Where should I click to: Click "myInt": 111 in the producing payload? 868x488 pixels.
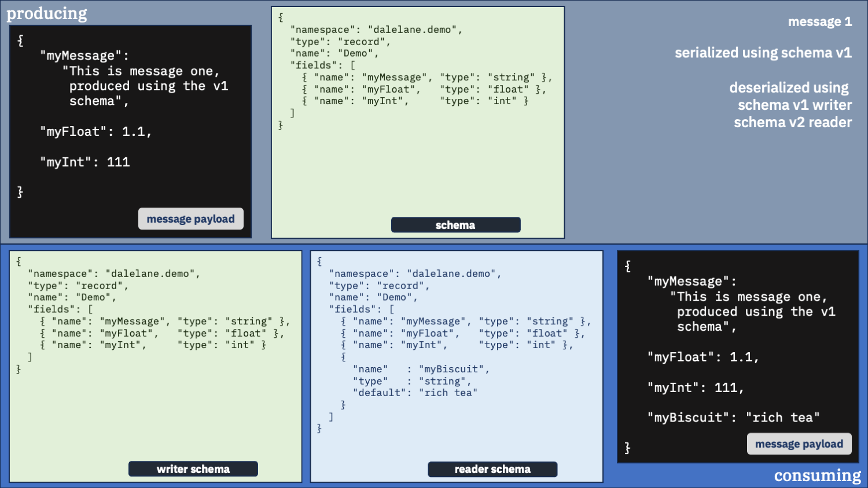tap(85, 162)
